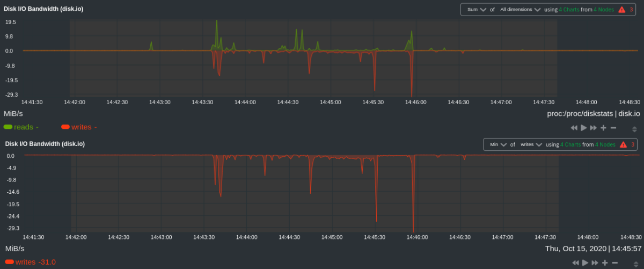The width and height of the screenshot is (644, 269).
Task: Click 4 Nodes link in bottom chart
Action: (604, 144)
